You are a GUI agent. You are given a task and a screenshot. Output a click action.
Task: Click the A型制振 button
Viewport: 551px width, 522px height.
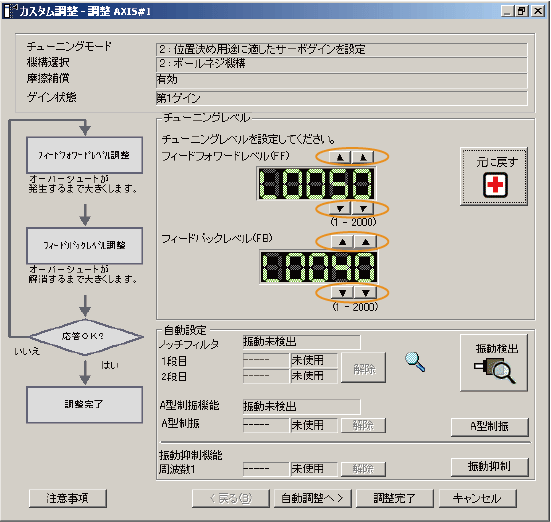click(x=490, y=427)
